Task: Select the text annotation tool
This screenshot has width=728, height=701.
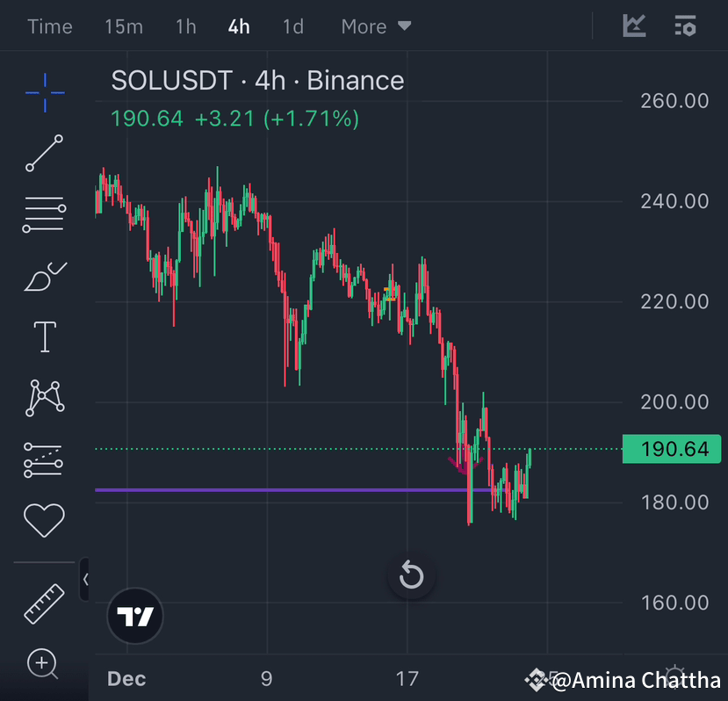Action: coord(44,336)
